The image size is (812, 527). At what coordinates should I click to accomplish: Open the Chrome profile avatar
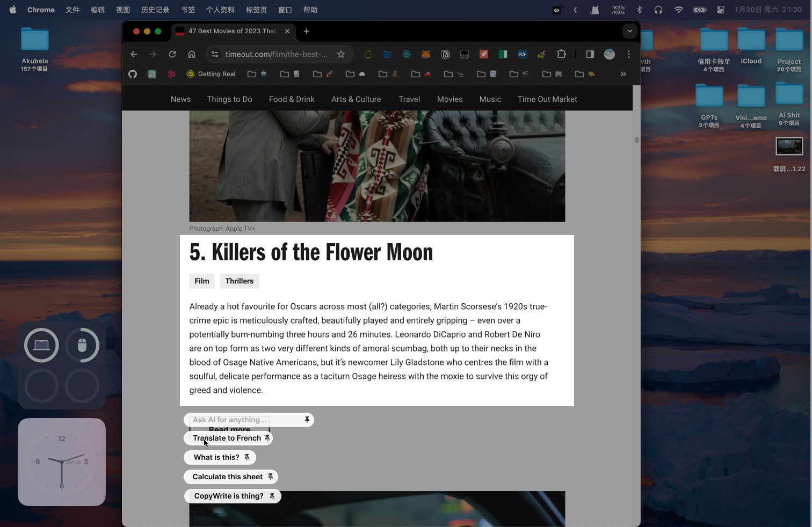tap(610, 54)
